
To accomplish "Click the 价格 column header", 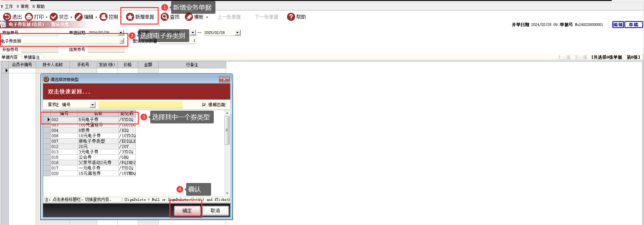I will click(127, 65).
